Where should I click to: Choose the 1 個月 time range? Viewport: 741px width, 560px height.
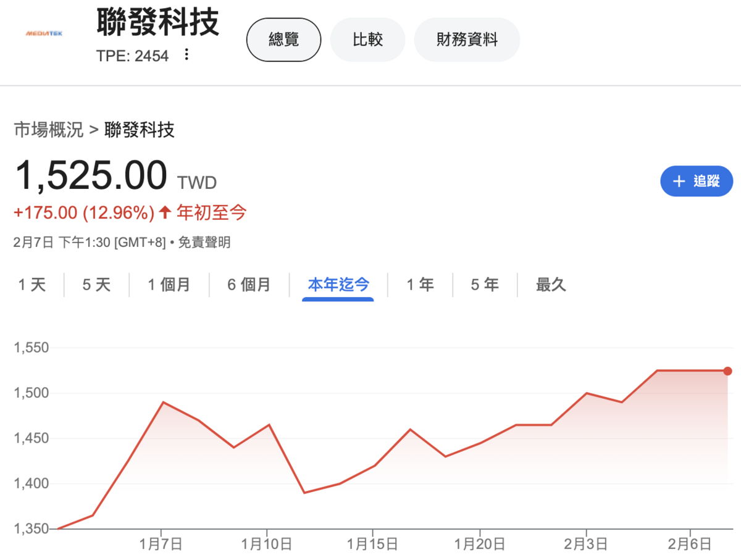click(169, 285)
